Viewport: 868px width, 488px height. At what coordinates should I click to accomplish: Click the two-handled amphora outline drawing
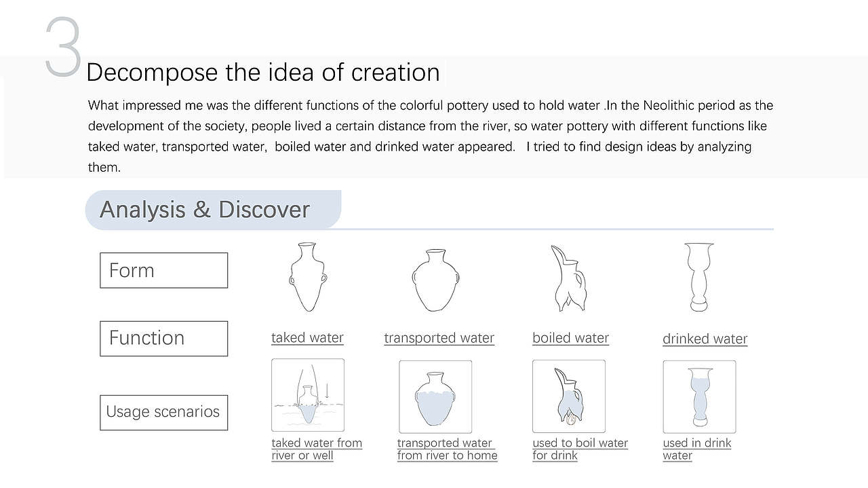[308, 277]
